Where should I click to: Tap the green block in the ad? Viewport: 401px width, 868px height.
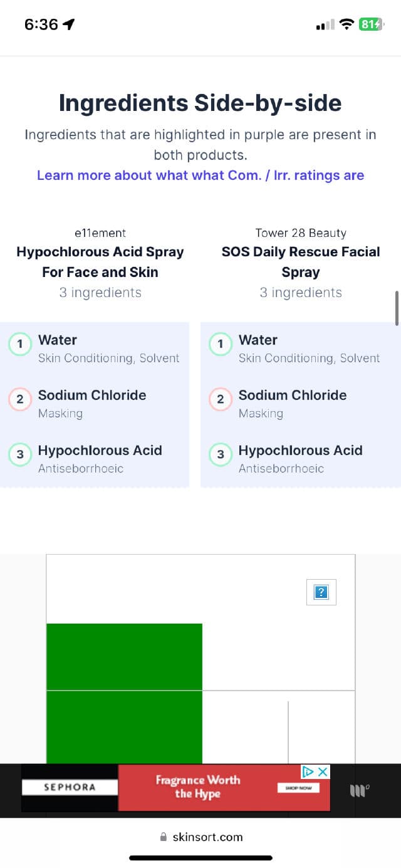pos(124,689)
